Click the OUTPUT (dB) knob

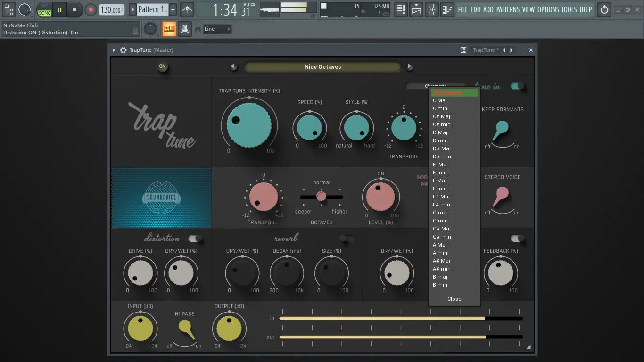(229, 328)
